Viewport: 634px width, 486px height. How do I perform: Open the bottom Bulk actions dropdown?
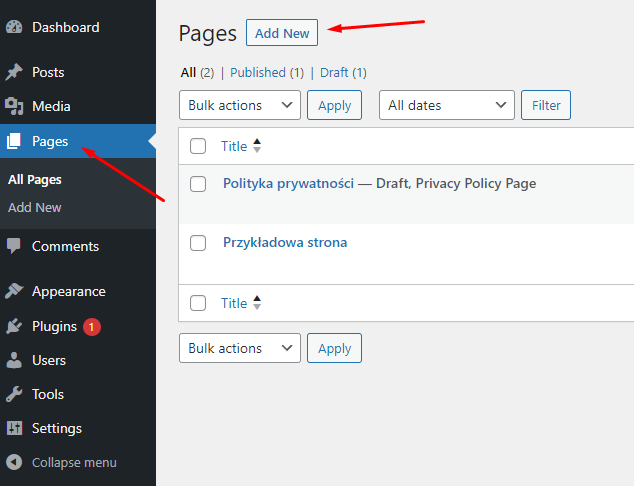point(240,348)
